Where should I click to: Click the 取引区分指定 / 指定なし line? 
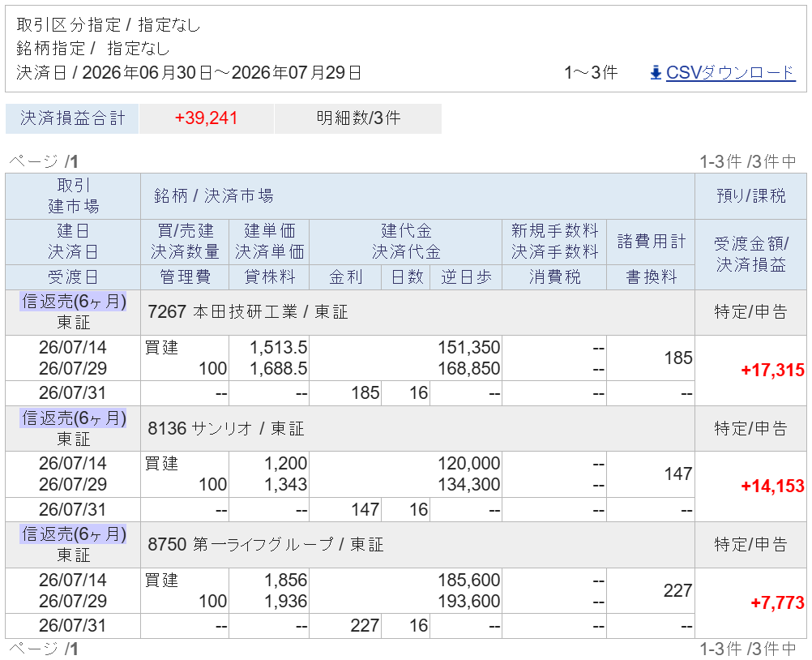click(109, 25)
